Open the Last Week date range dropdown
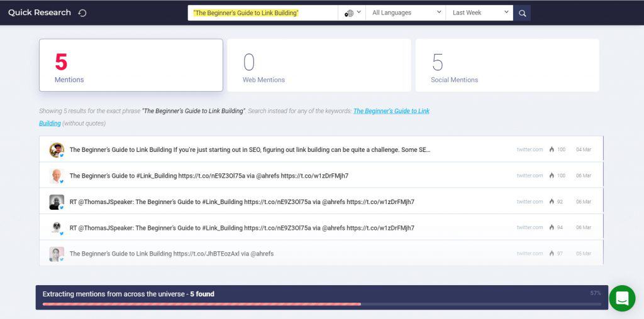The width and height of the screenshot is (644, 319). click(480, 13)
